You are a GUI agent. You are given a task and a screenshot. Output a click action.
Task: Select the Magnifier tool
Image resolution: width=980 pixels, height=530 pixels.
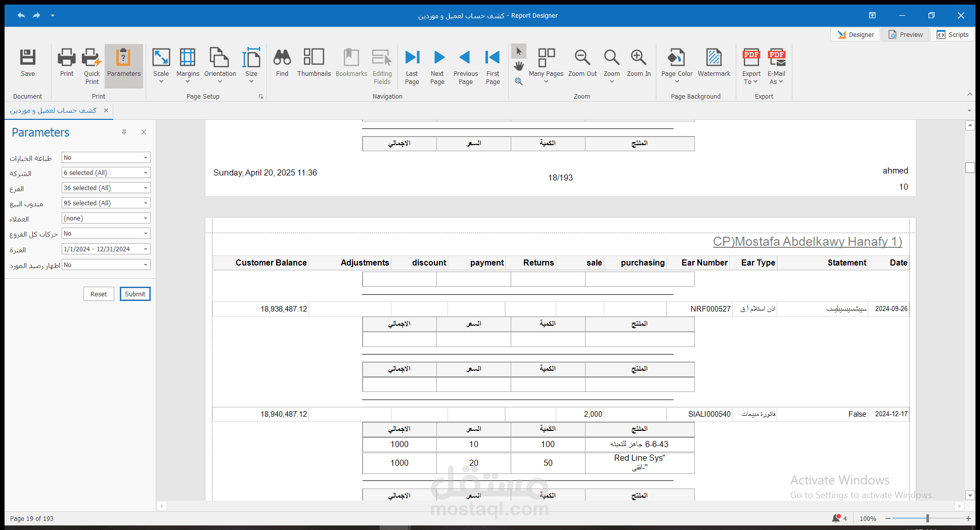pyautogui.click(x=519, y=81)
